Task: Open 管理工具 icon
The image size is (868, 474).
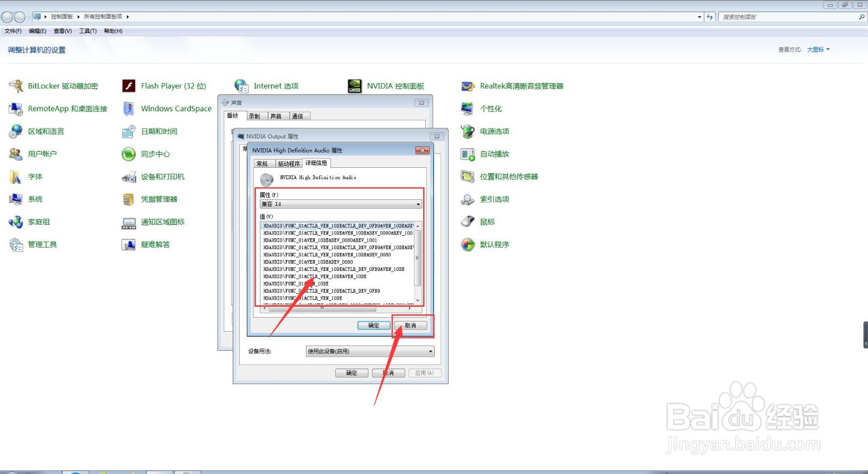Action: 16,245
